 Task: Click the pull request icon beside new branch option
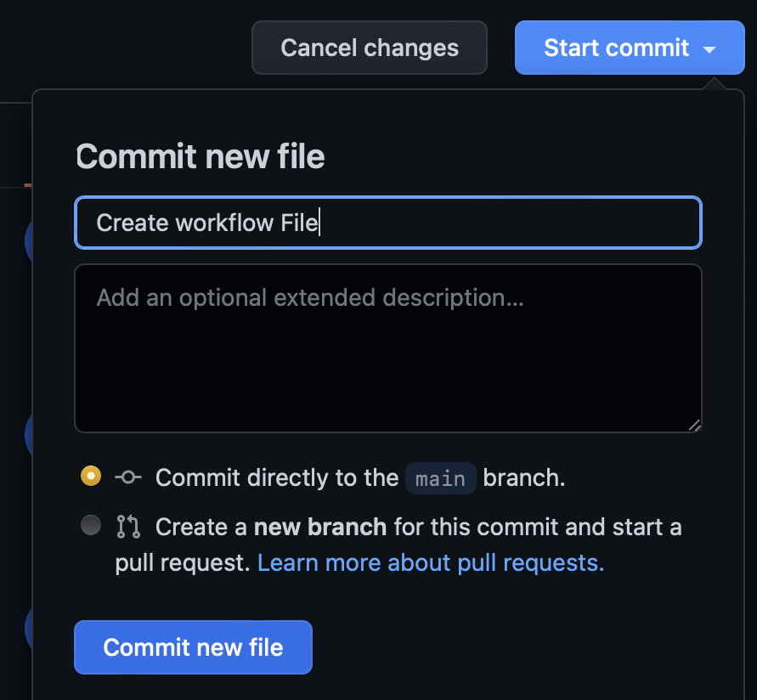pos(127,527)
